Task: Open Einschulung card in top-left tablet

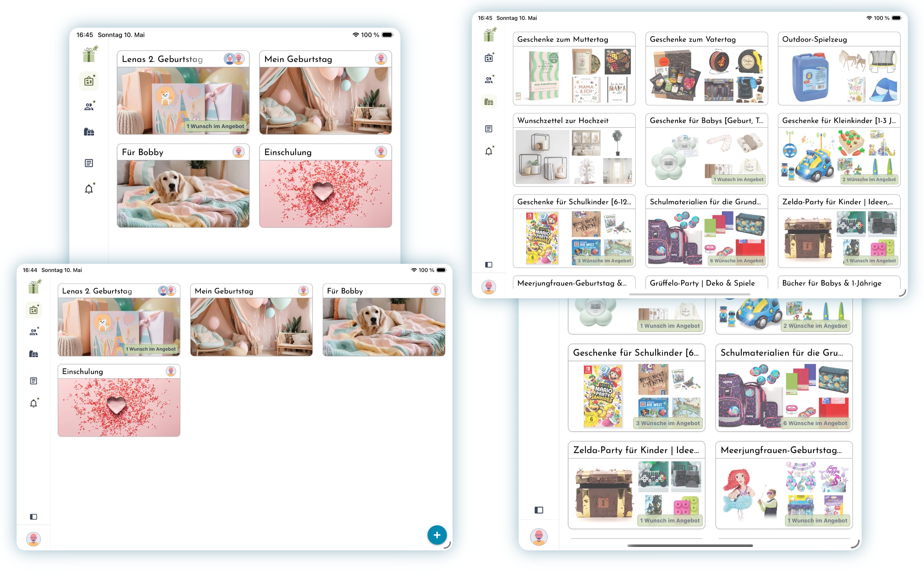Action: (325, 185)
